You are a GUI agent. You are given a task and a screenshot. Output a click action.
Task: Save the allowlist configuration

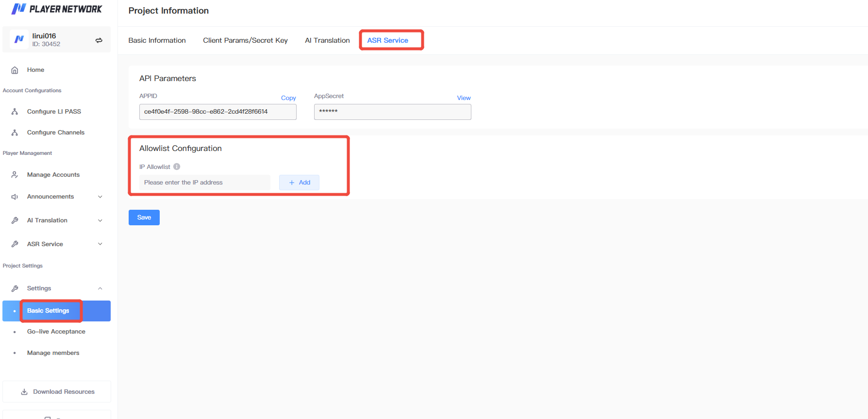144,218
